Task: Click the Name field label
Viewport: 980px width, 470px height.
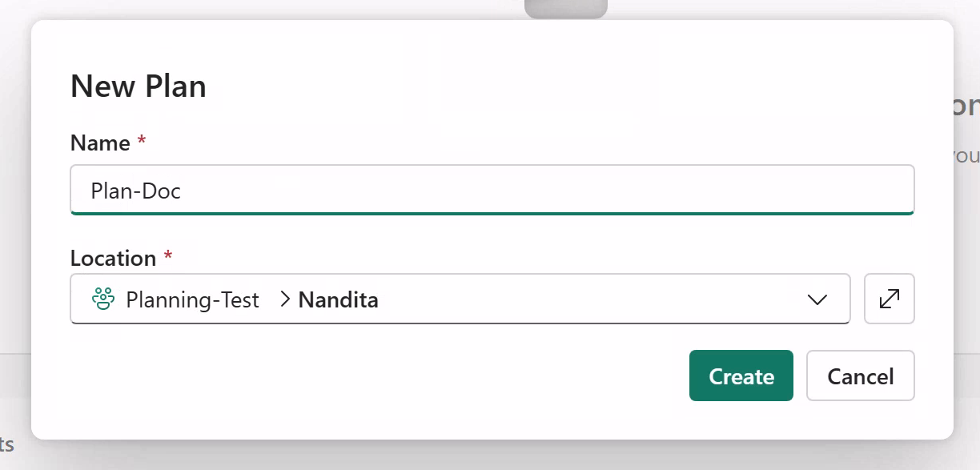Action: [100, 143]
